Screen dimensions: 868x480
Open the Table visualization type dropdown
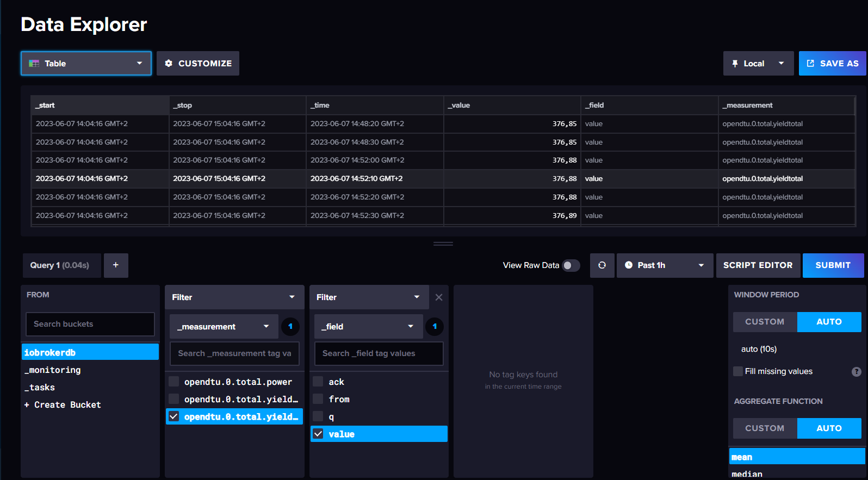click(86, 64)
